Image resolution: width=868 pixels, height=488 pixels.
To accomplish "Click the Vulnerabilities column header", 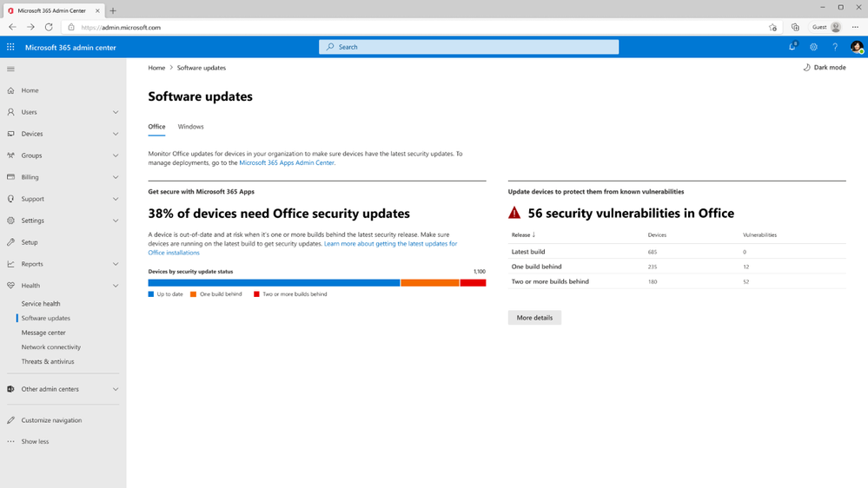I will coord(759,235).
